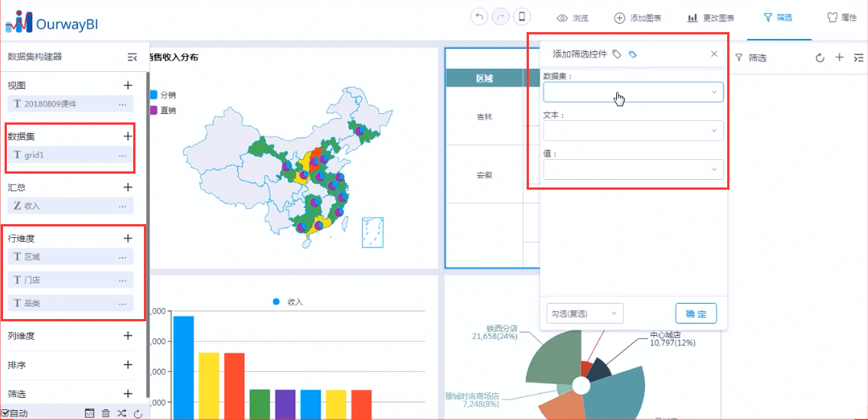This screenshot has width=868, height=420.
Task: Click the tallest blue bar
Action: click(x=184, y=368)
